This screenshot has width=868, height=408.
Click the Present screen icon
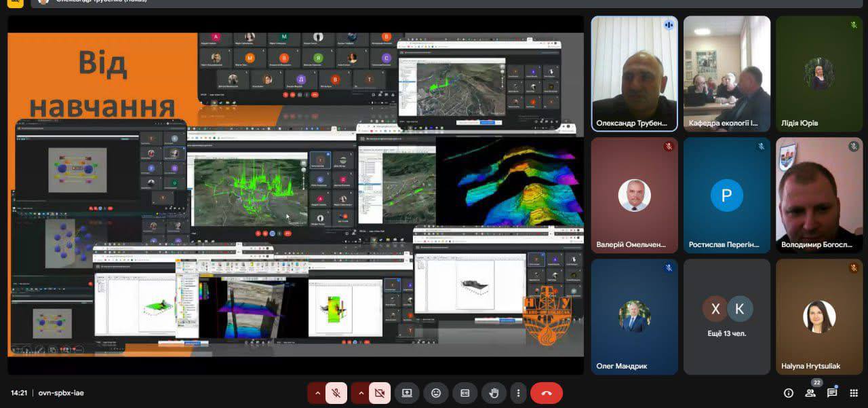pyautogui.click(x=407, y=392)
